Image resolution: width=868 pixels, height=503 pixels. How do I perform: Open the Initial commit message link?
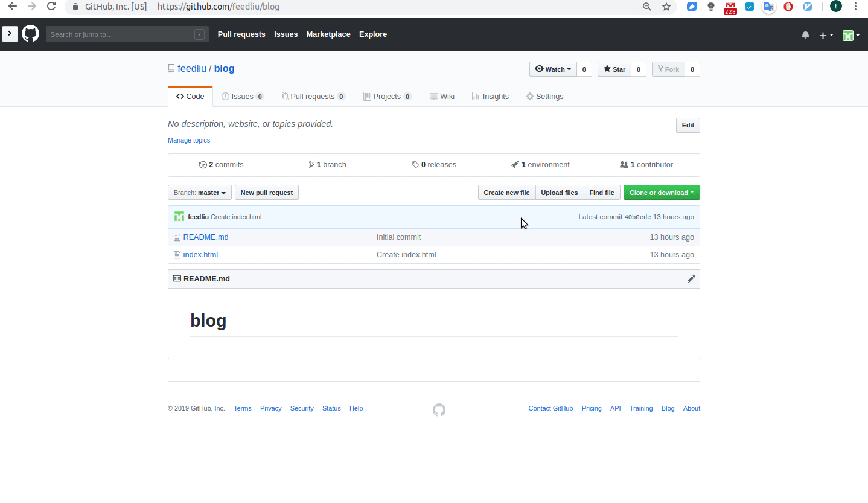399,237
